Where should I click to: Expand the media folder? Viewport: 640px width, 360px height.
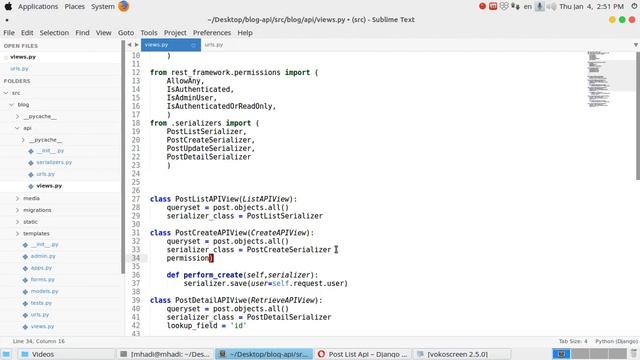[17, 198]
